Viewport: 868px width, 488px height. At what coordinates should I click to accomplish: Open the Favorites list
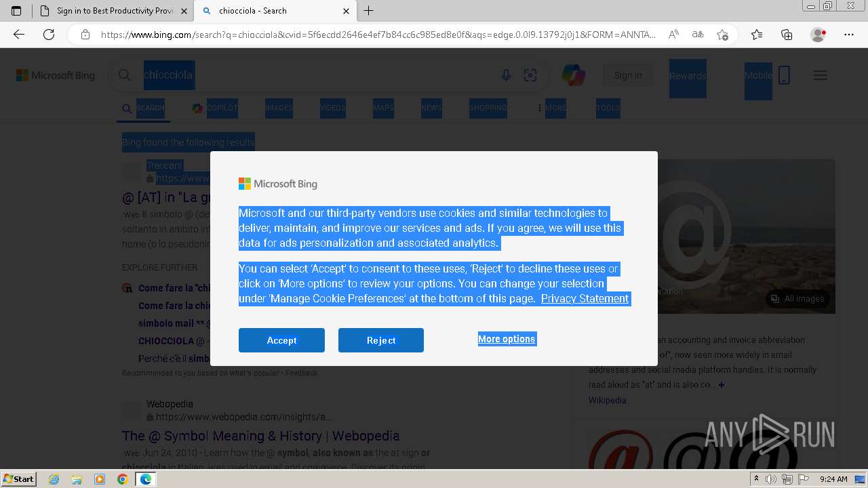click(757, 35)
